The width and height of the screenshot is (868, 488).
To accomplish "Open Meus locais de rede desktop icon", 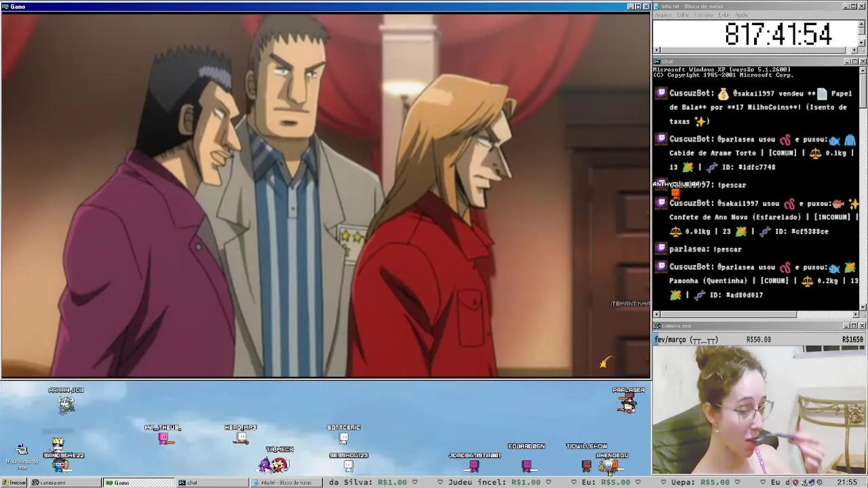I will (22, 457).
